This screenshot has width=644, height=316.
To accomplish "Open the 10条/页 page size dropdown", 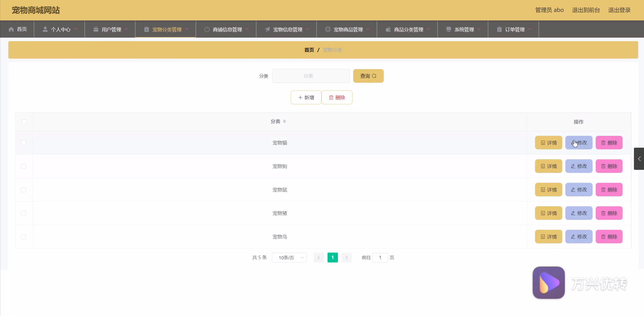I will 289,258.
